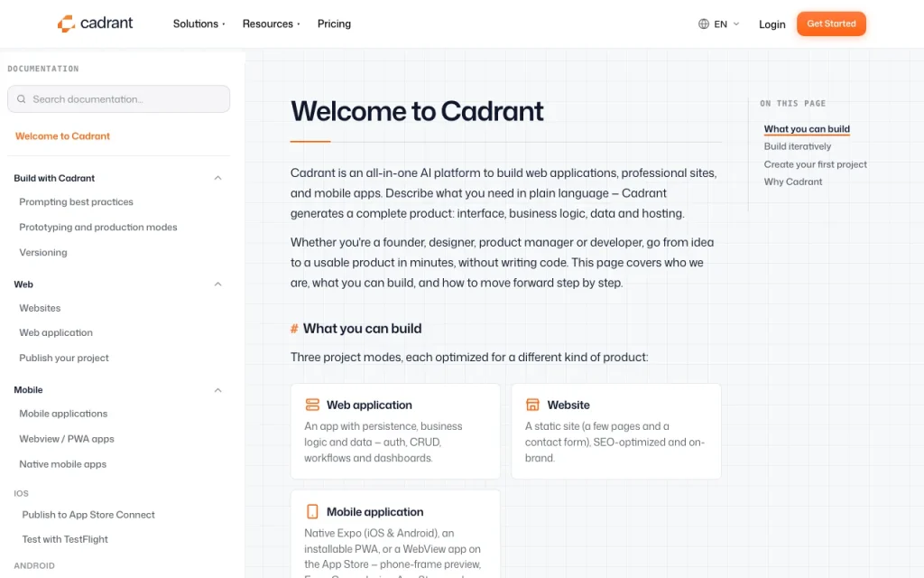Open Publish your project page

tap(64, 358)
